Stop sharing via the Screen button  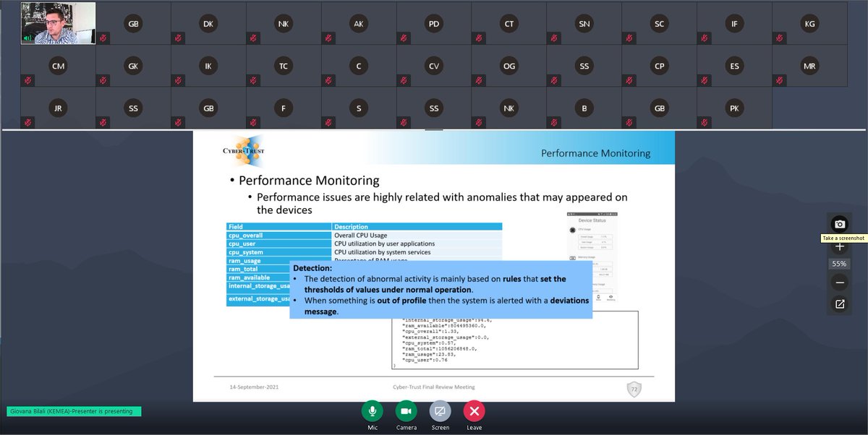[x=440, y=410]
